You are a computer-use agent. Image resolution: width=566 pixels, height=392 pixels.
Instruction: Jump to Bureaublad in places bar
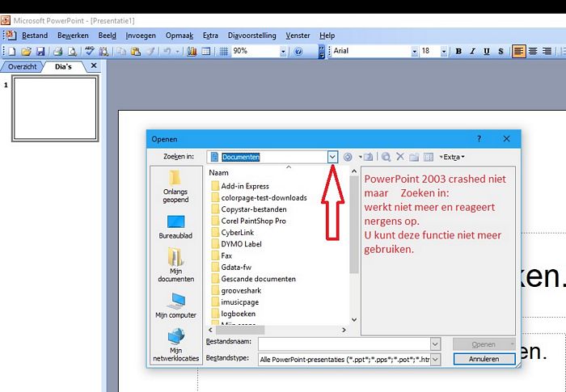[175, 227]
